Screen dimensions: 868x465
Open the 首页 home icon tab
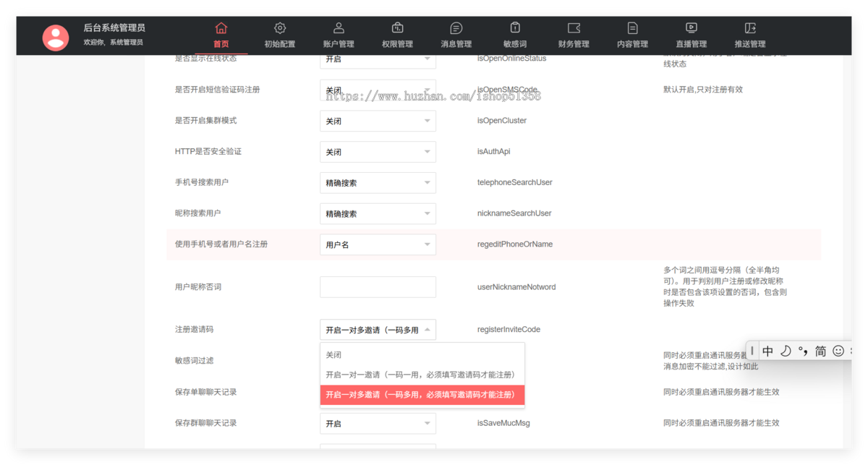pos(221,28)
